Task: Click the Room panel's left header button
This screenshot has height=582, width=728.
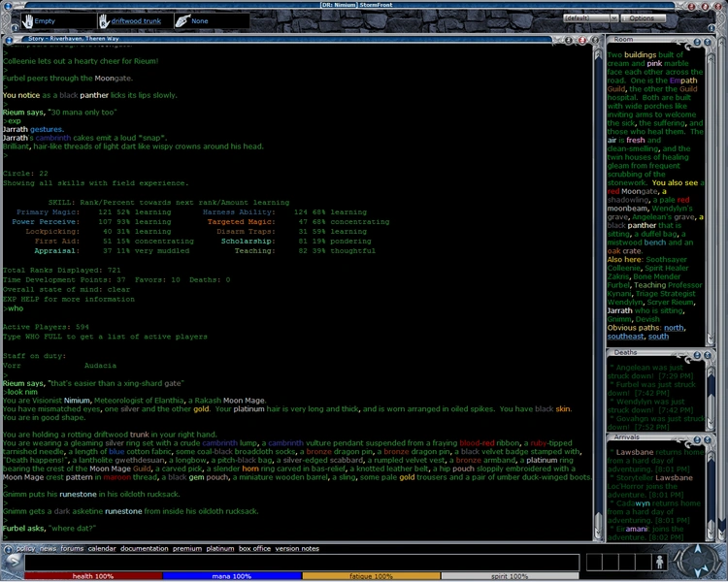Action: coord(695,40)
